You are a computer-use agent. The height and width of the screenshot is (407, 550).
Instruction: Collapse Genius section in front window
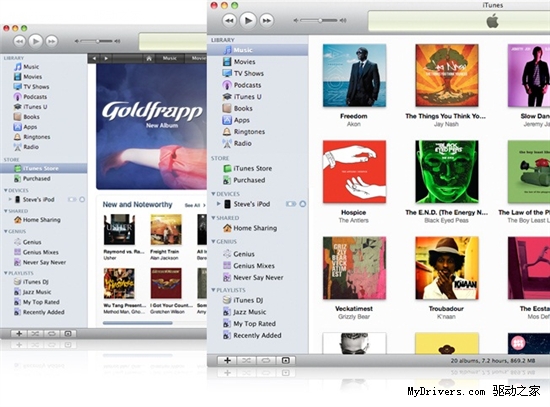[x=213, y=241]
